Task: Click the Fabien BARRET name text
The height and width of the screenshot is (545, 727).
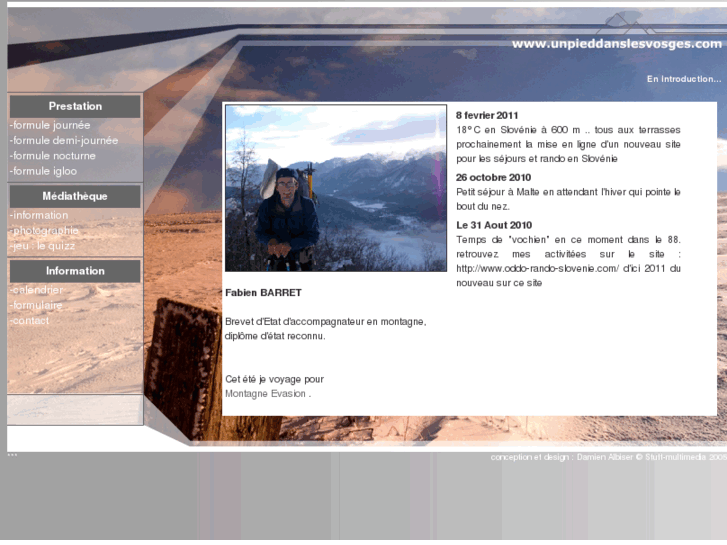Action: pos(263,293)
